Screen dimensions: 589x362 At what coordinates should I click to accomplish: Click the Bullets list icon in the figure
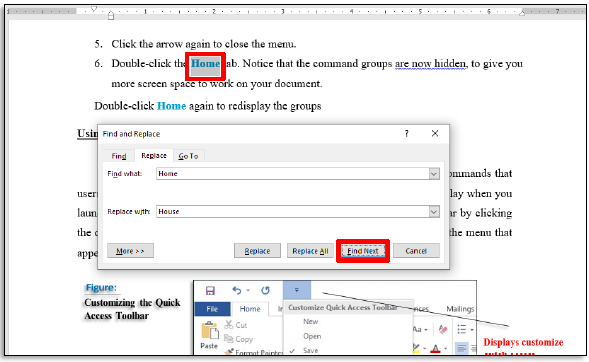[462, 330]
